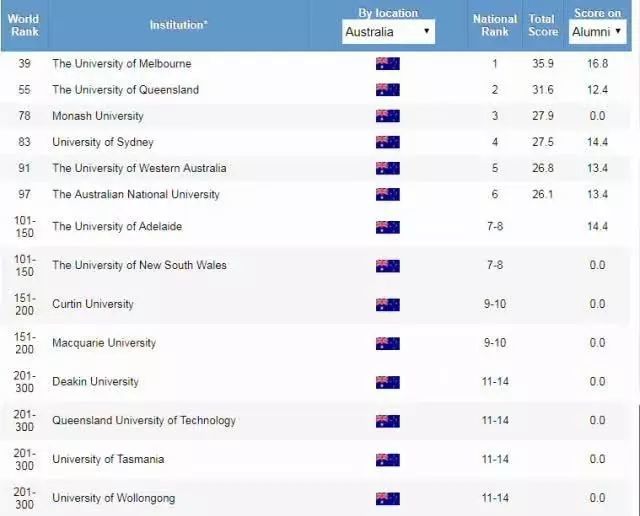Click the World Rank column header
This screenshot has width=640, height=516.
tap(24, 25)
